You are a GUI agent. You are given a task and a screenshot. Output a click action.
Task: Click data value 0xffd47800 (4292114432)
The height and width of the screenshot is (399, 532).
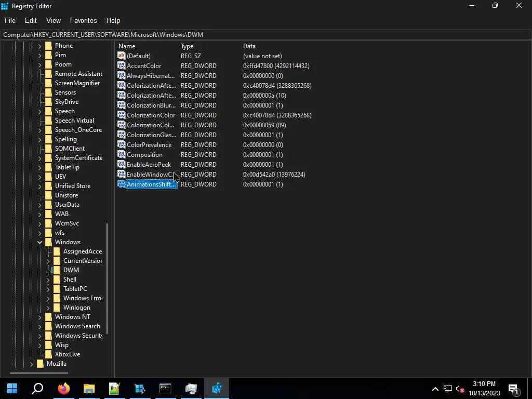click(276, 66)
